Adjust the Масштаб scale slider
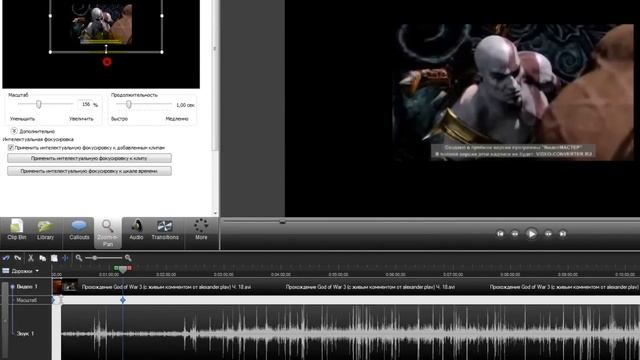Image resolution: width=640 pixels, height=360 pixels. pyautogui.click(x=38, y=104)
